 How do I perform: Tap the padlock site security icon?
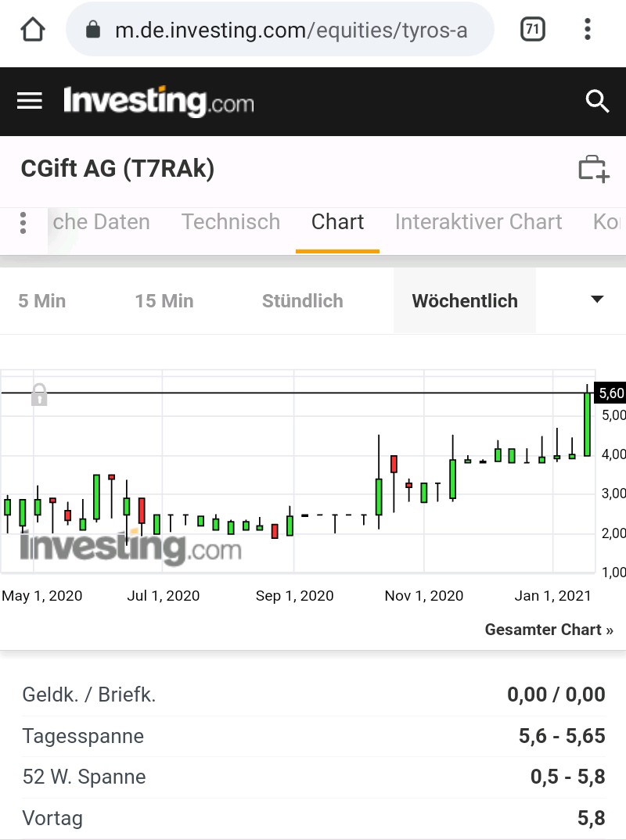(93, 30)
